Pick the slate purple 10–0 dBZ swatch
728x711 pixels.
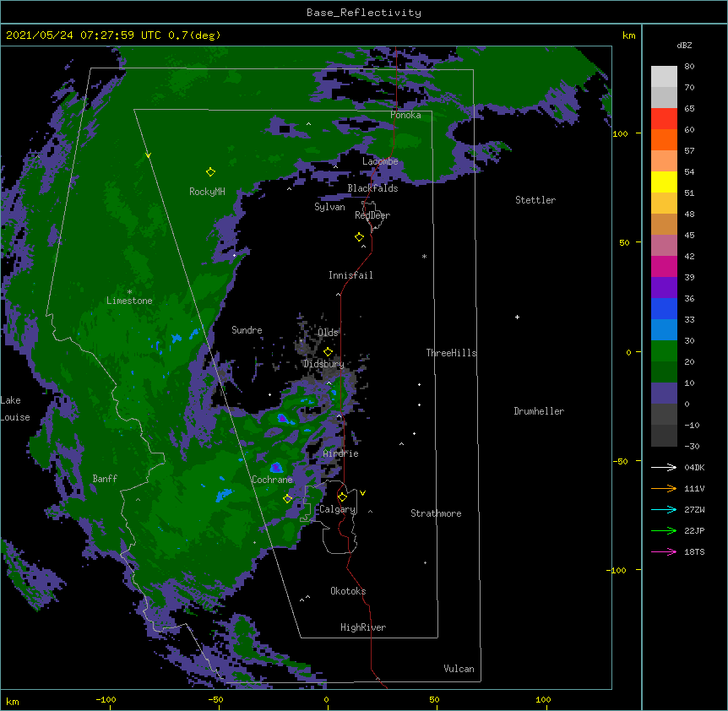tap(664, 393)
